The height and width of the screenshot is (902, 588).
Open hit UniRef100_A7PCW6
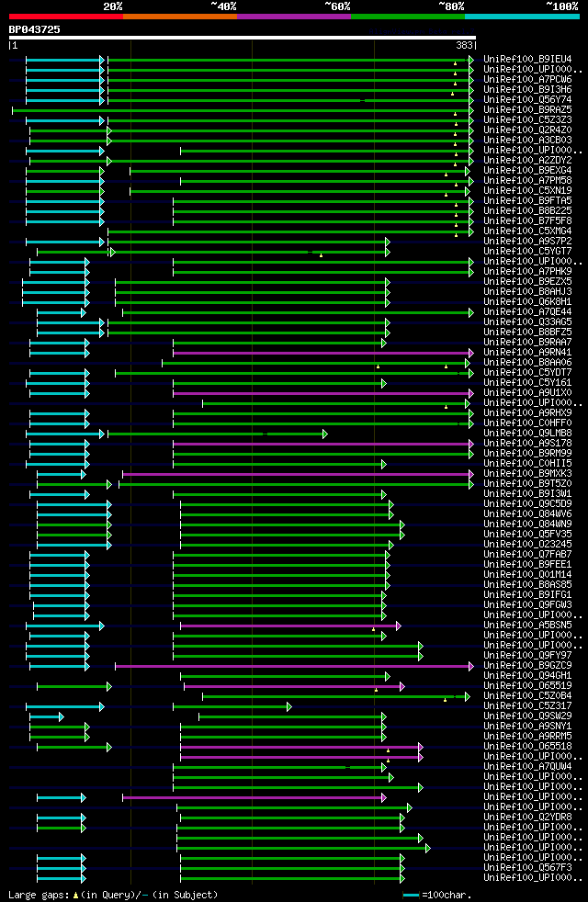(527, 79)
